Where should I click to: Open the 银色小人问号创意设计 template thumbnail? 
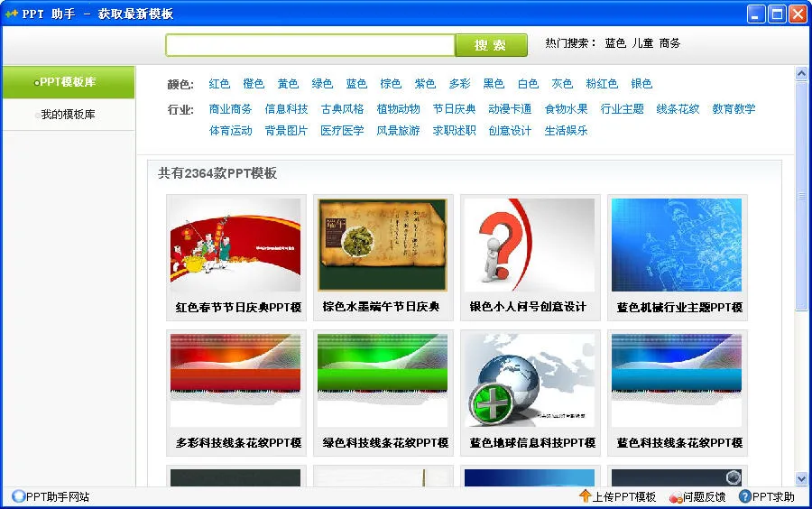click(529, 245)
